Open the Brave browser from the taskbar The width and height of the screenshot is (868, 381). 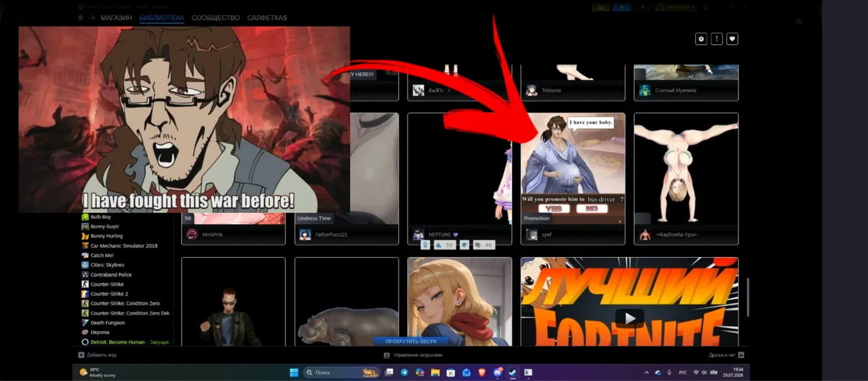(482, 372)
